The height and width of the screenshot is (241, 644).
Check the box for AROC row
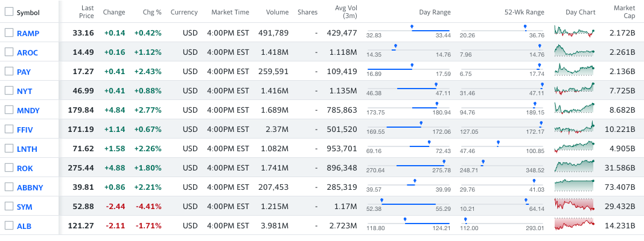point(8,52)
